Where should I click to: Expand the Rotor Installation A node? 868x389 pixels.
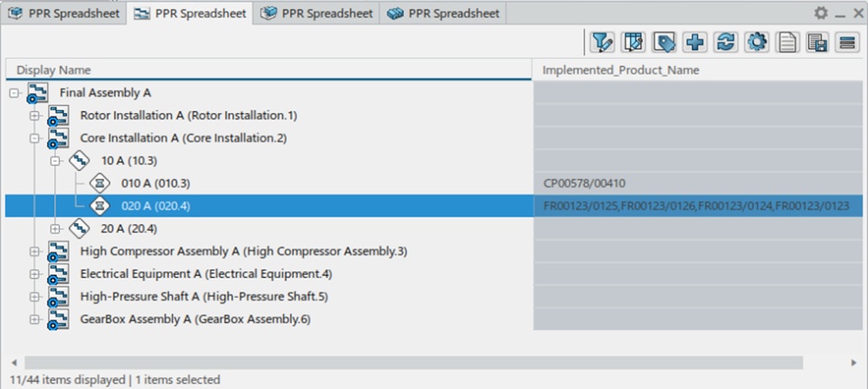click(35, 115)
